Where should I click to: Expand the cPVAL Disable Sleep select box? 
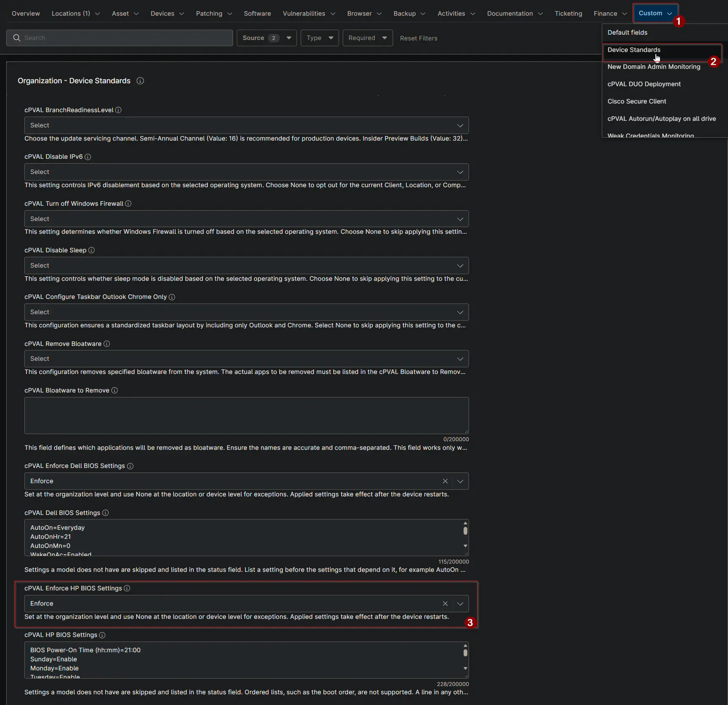pyautogui.click(x=247, y=266)
